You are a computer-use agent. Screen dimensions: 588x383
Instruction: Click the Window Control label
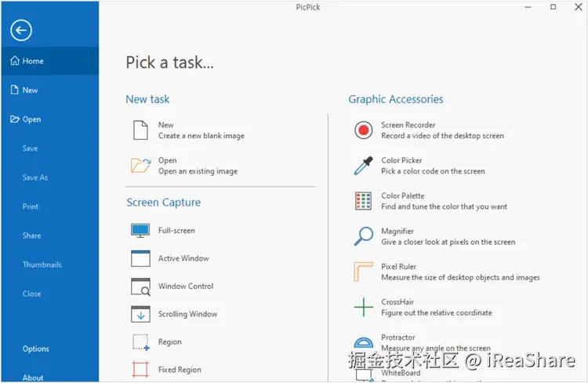tap(186, 286)
